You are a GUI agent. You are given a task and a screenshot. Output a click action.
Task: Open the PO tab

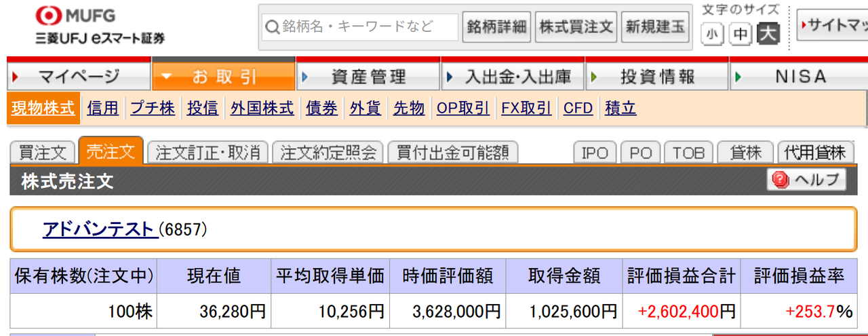640,152
